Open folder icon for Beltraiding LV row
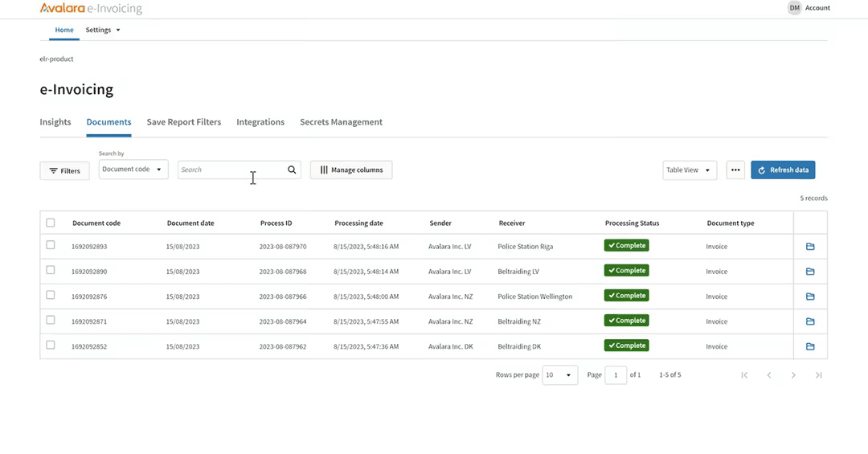Image resolution: width=868 pixels, height=454 pixels. (810, 272)
